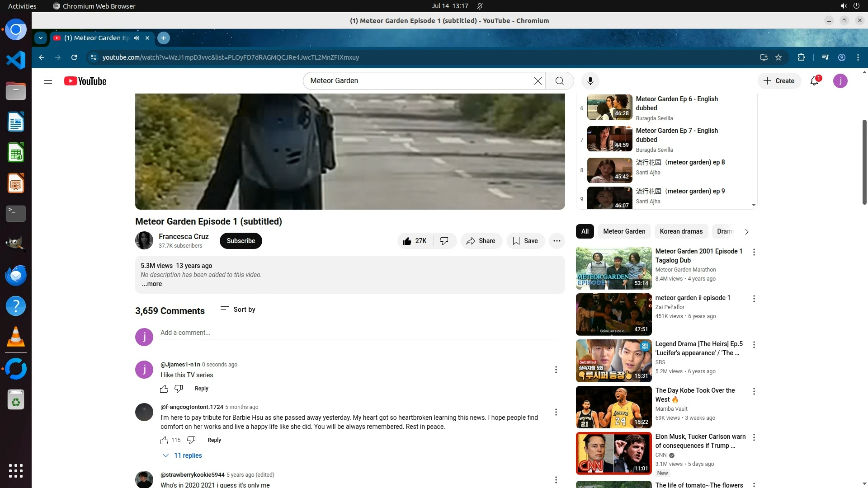
Task: Expand the video description with ...more
Action: [x=152, y=284]
